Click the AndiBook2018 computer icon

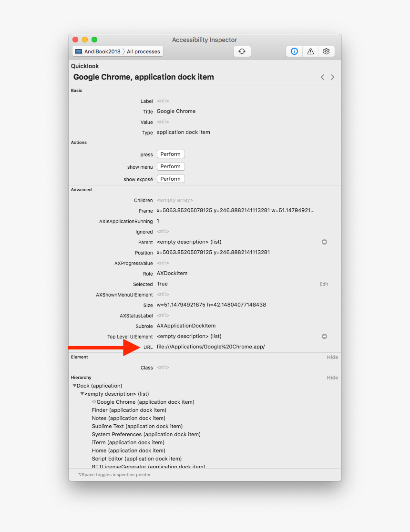pos(79,51)
